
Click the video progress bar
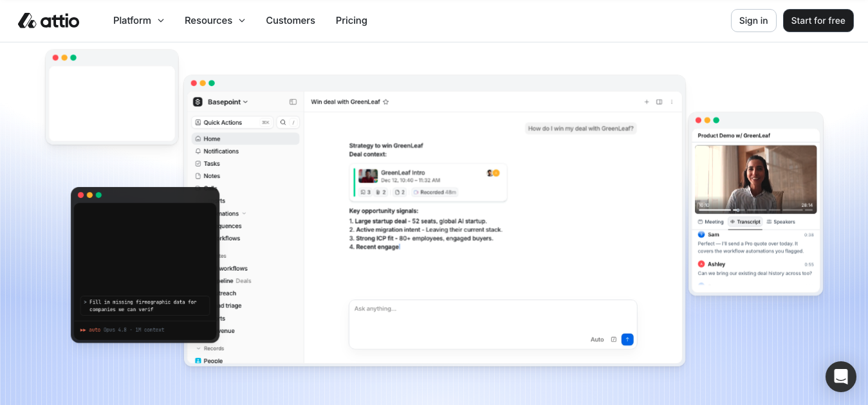coord(756,210)
